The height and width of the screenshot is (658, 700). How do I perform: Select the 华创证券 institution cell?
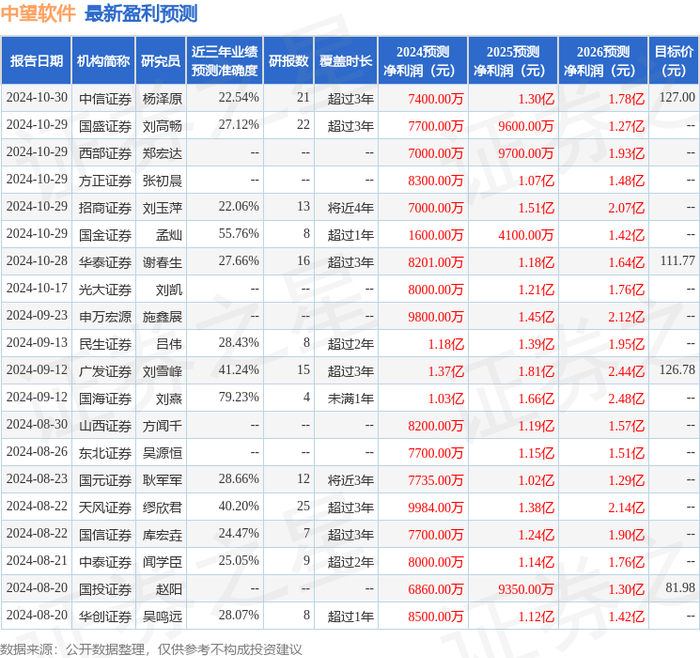pyautogui.click(x=105, y=616)
